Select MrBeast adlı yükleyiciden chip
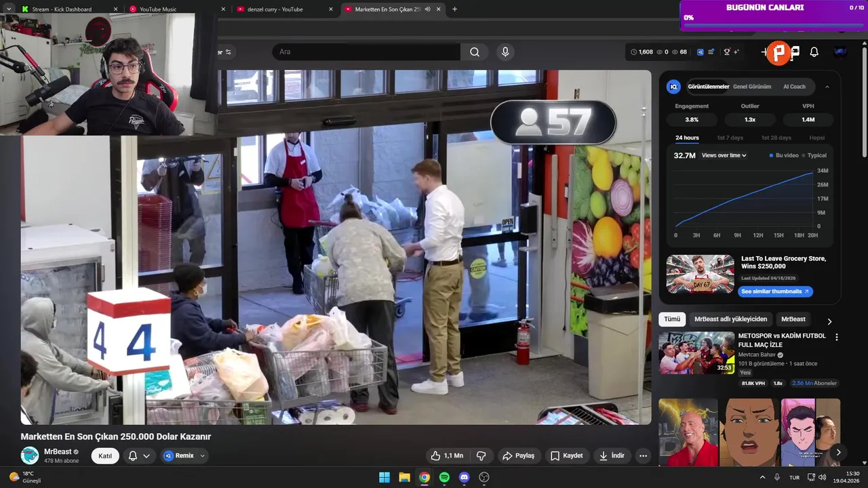 (730, 319)
